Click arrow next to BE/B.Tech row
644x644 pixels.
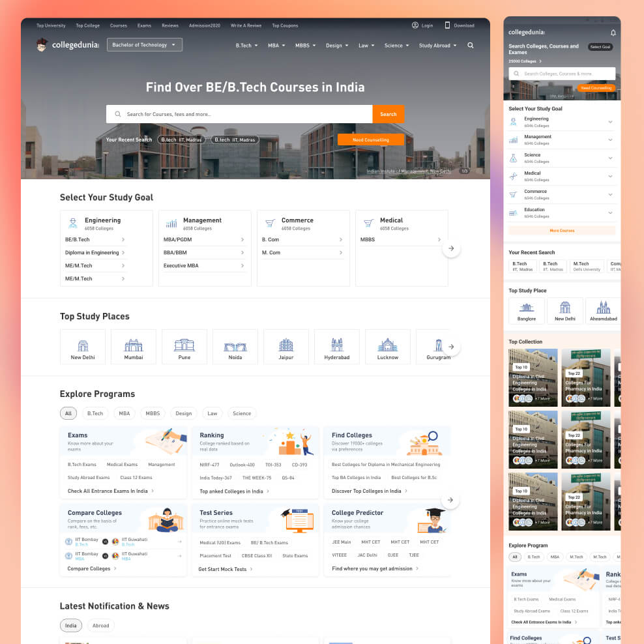[123, 239]
